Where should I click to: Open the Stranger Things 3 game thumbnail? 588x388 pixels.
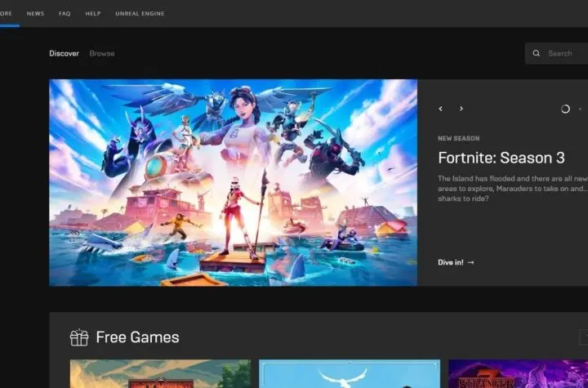[x=519, y=374]
